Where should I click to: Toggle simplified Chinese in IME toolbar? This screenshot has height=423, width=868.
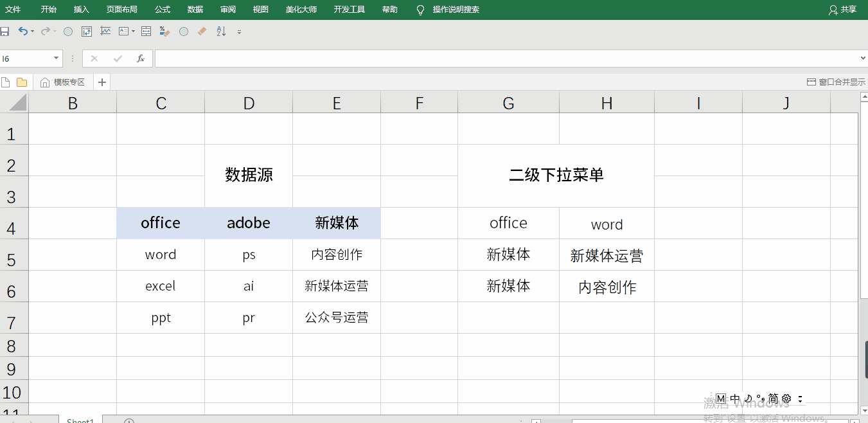[773, 398]
